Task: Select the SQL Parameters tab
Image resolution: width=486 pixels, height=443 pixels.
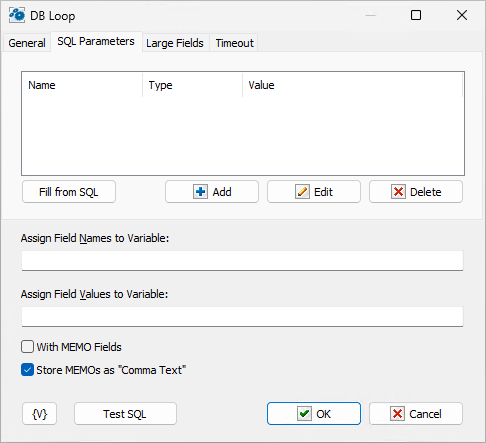Action: click(x=96, y=41)
